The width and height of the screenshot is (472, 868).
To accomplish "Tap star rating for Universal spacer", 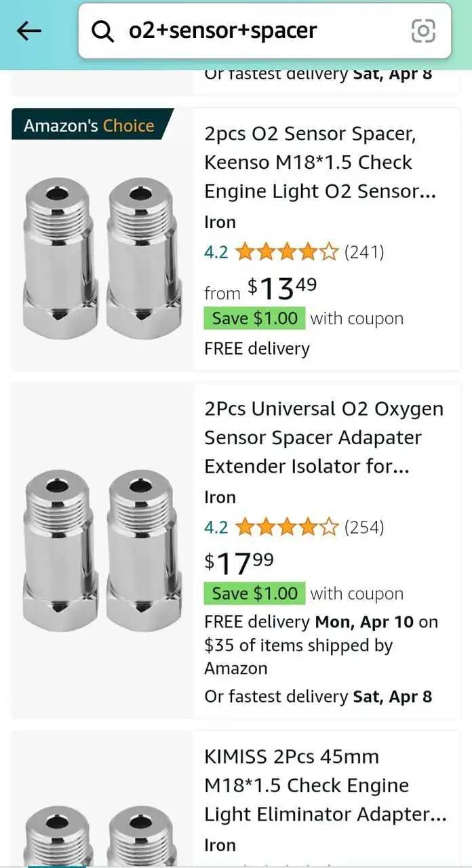I will coord(286,527).
